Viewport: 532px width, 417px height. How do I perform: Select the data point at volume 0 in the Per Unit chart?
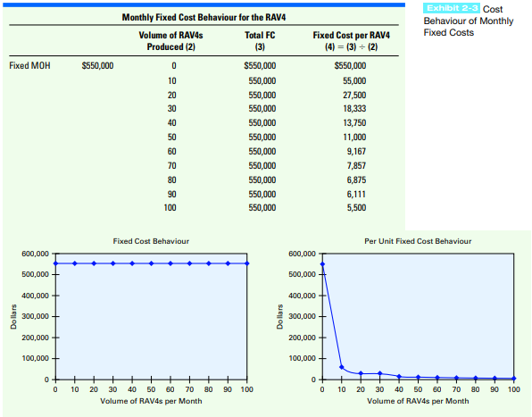[322, 264]
